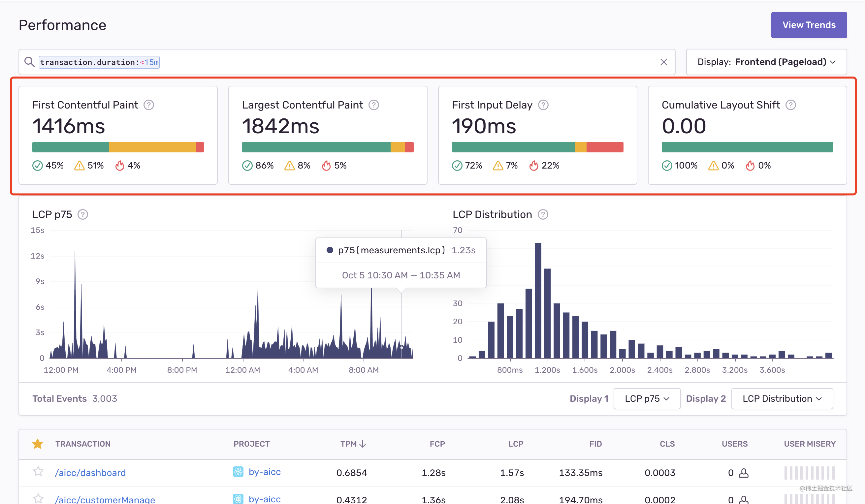The image size is (865, 504).
Task: Open First Contentful Paint help icon
Action: [149, 105]
